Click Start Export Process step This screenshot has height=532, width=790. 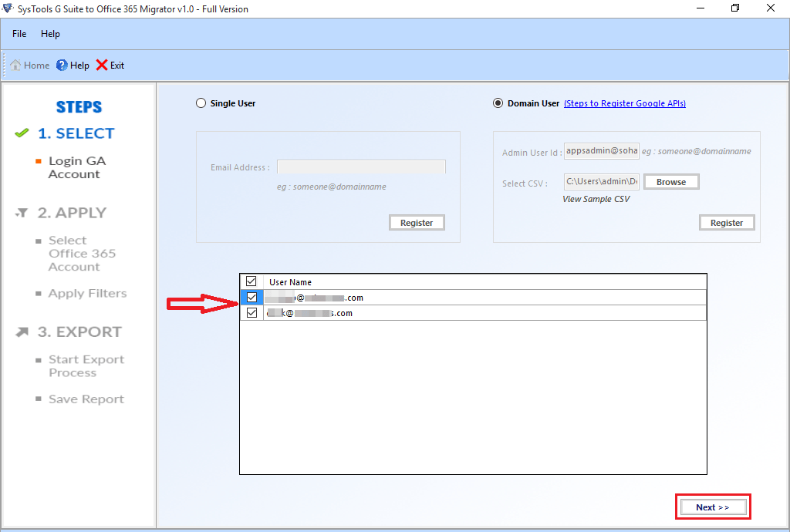(x=86, y=366)
